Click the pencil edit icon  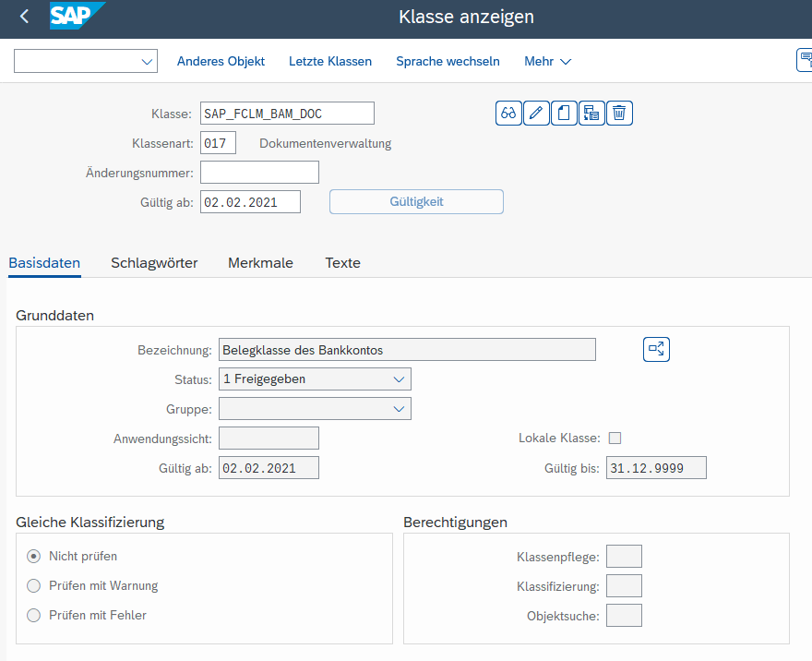(536, 114)
